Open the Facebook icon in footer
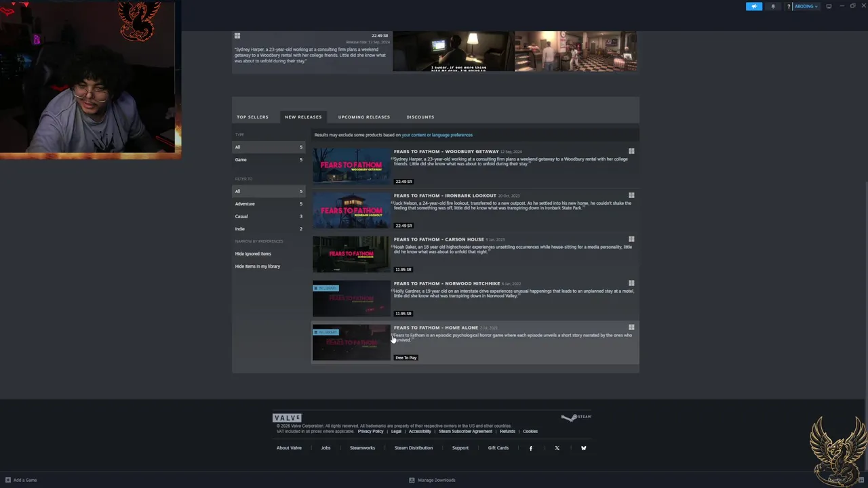868x488 pixels. (530, 448)
